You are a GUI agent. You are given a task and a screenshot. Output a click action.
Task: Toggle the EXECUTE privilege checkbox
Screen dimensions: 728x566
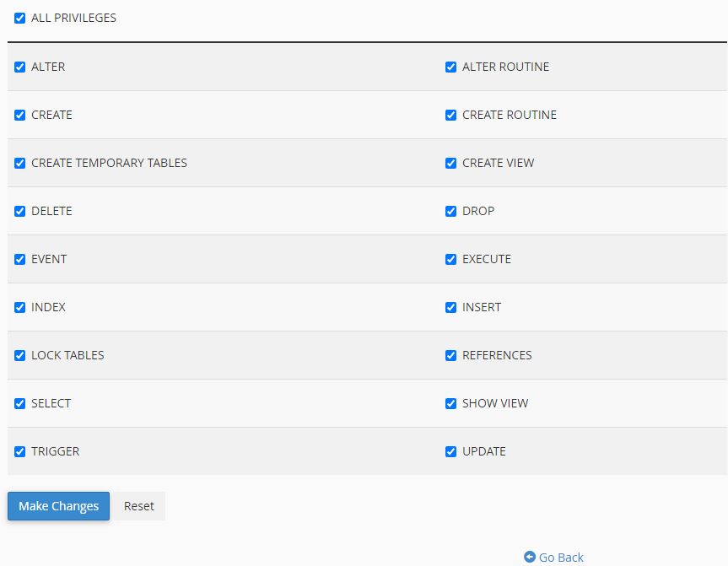[451, 259]
